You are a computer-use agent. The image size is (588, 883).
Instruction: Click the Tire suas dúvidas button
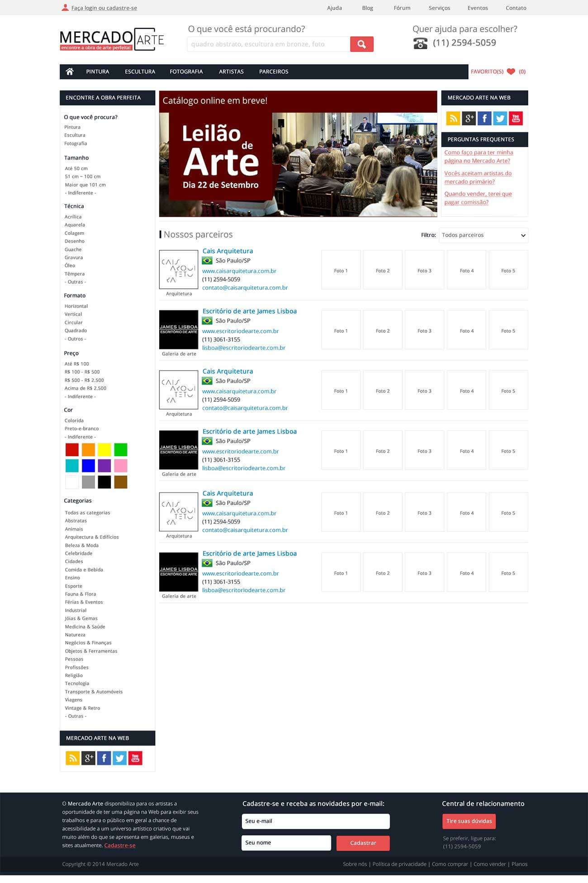pos(469,821)
